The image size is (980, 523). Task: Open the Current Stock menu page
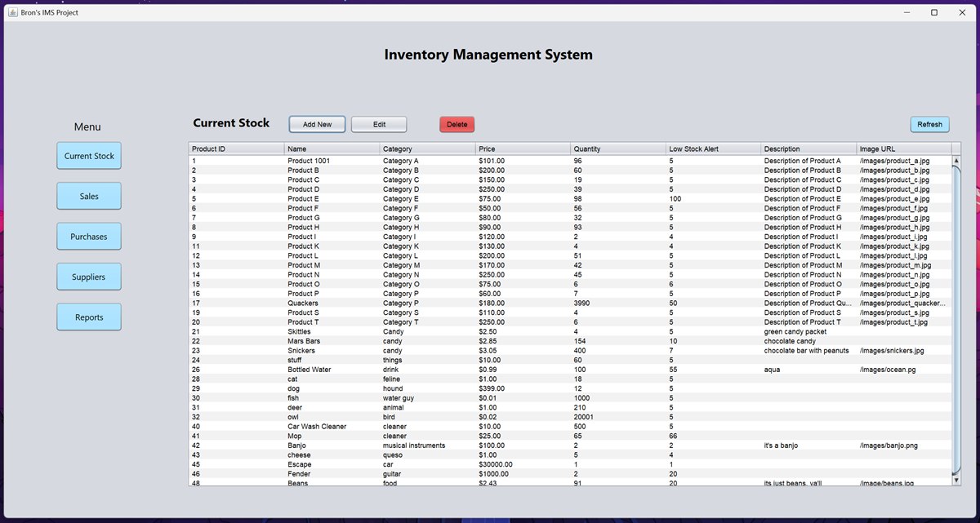pyautogui.click(x=89, y=156)
